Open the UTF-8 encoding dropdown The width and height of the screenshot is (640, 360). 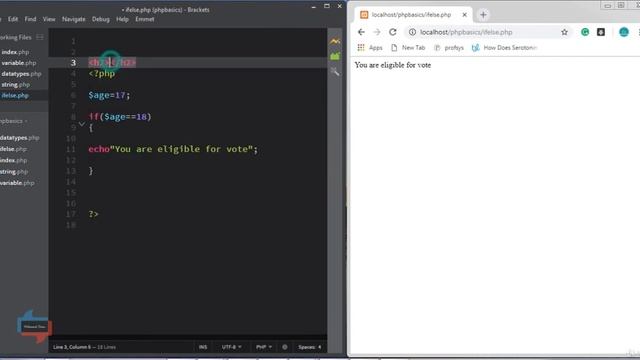(231, 347)
